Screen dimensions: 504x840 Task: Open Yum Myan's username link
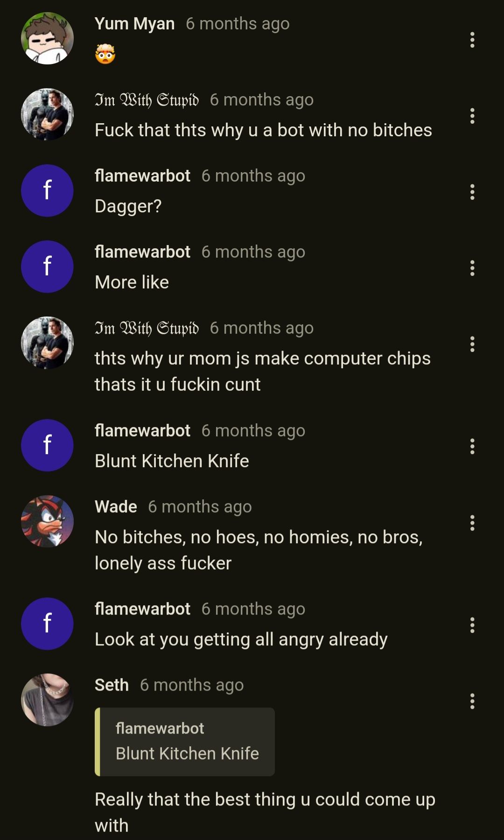[x=134, y=23]
